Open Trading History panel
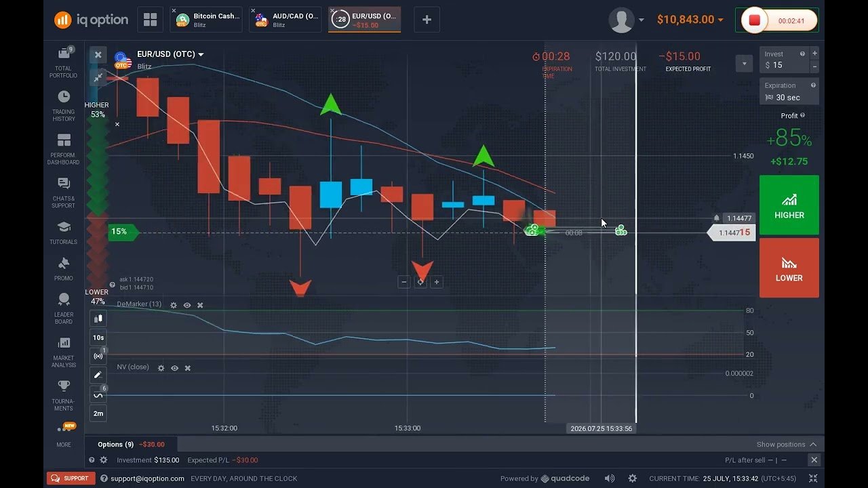The image size is (868, 488). (64, 106)
